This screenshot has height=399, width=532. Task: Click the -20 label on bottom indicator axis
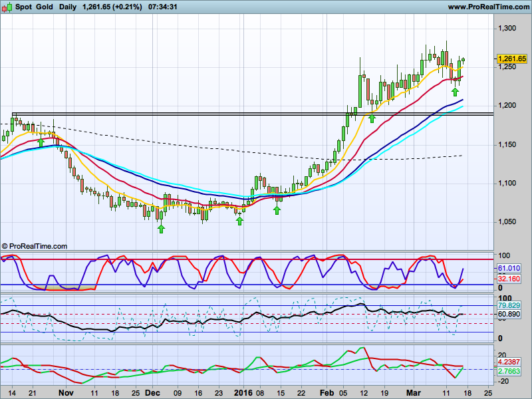504,381
